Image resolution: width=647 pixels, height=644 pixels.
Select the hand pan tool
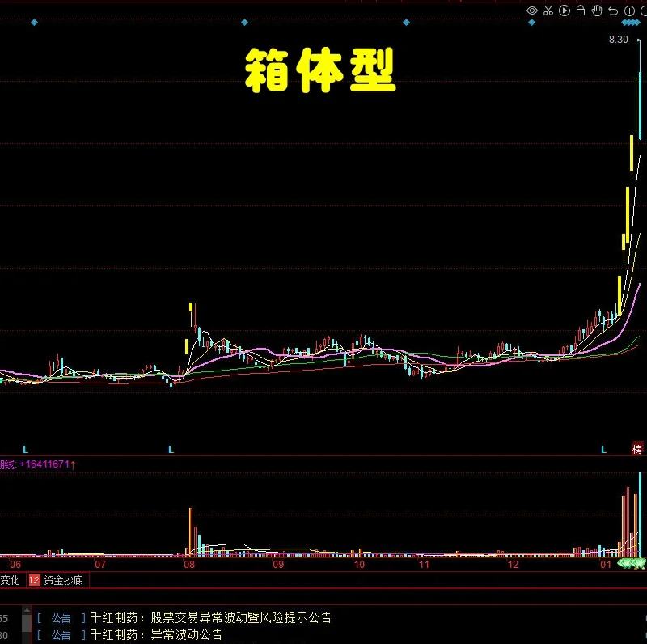click(597, 11)
